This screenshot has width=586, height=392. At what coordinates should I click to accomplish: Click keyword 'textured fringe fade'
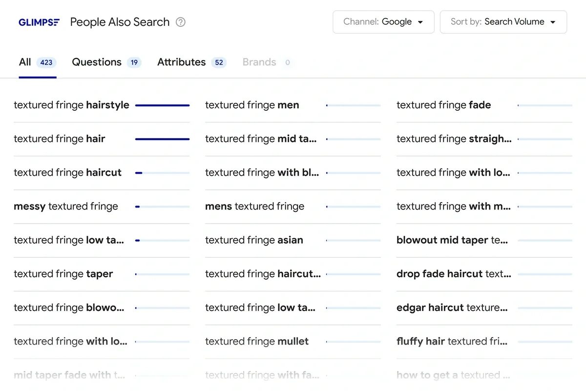[443, 105]
